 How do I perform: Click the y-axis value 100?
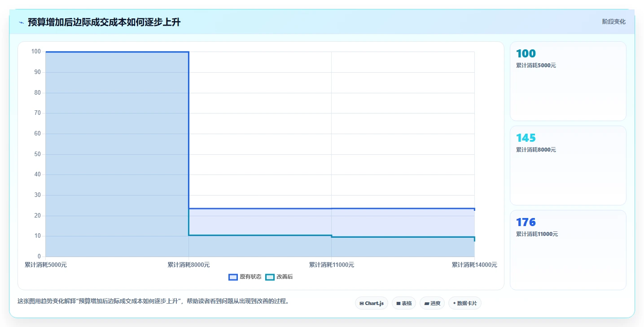tap(36, 52)
